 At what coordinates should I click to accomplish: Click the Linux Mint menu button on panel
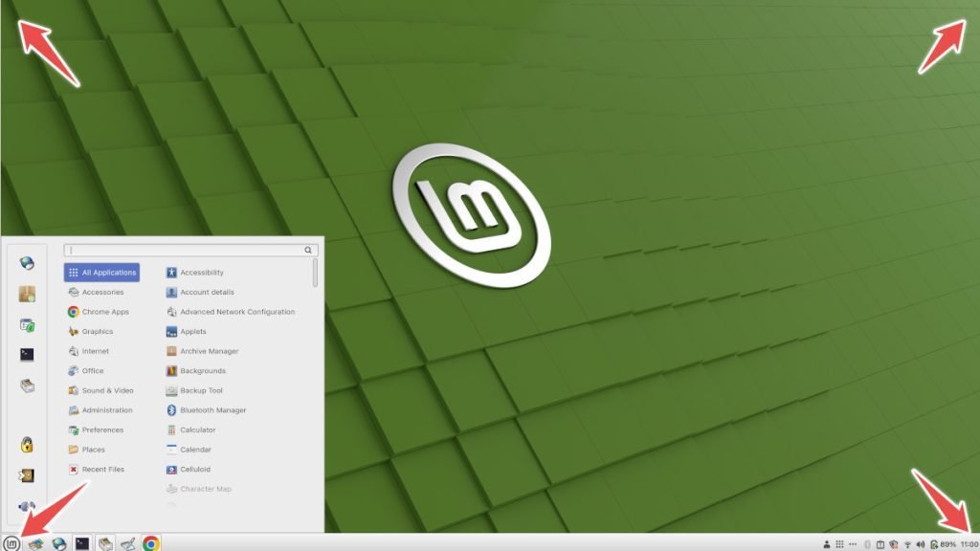click(x=11, y=543)
